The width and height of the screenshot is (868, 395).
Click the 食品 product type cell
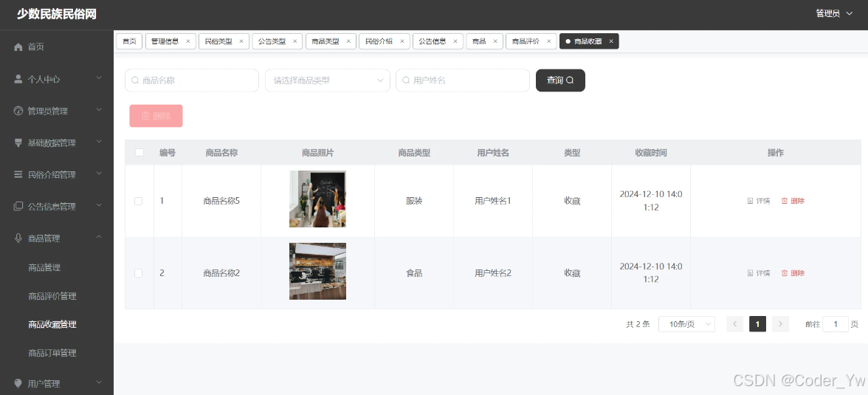coord(414,273)
